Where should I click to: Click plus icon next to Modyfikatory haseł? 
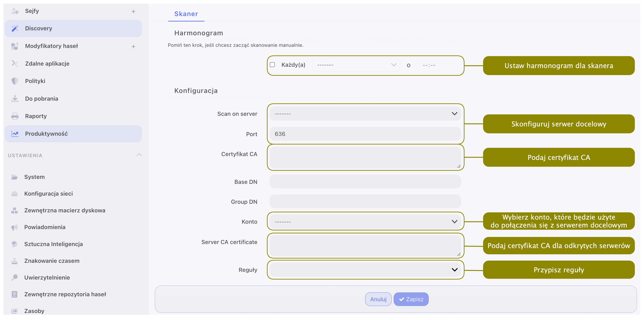tap(133, 46)
